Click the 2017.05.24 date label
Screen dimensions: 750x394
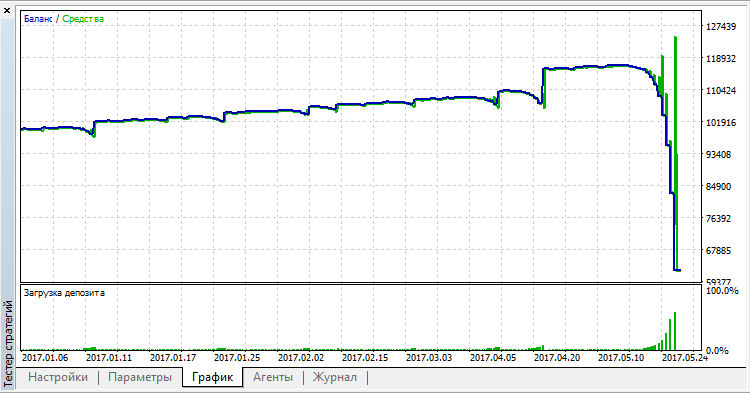(685, 358)
